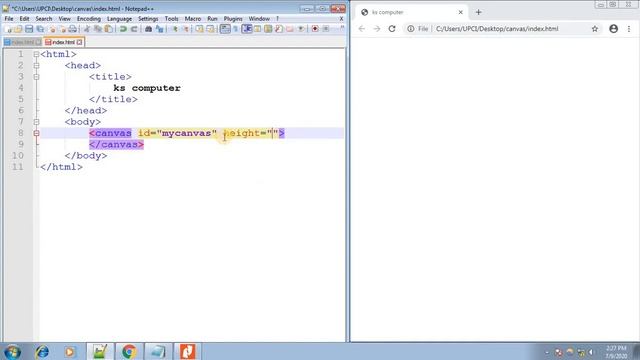The height and width of the screenshot is (360, 640).
Task: Open the Window menu
Action: 259,19
